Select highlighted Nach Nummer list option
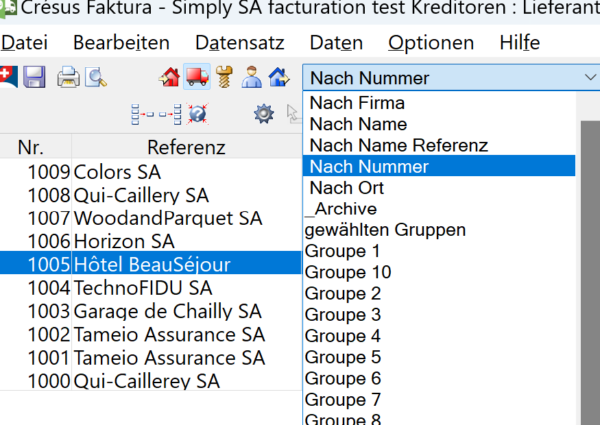 pos(439,166)
